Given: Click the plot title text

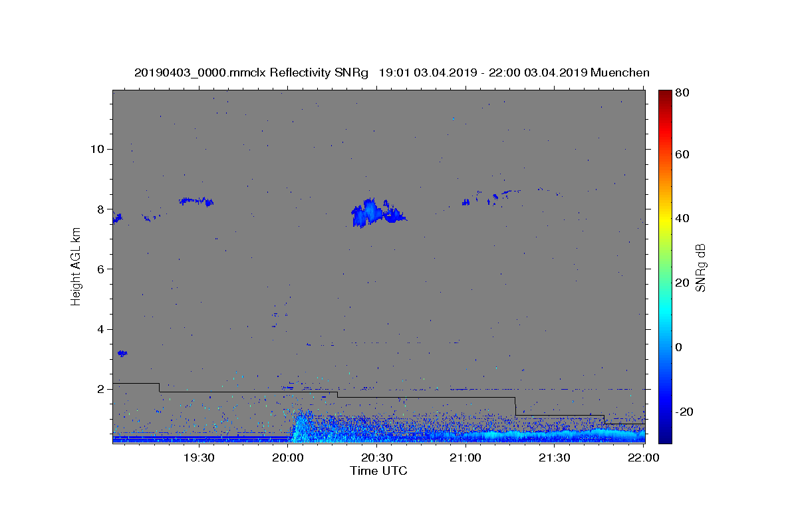Looking at the screenshot, I should 392,72.
